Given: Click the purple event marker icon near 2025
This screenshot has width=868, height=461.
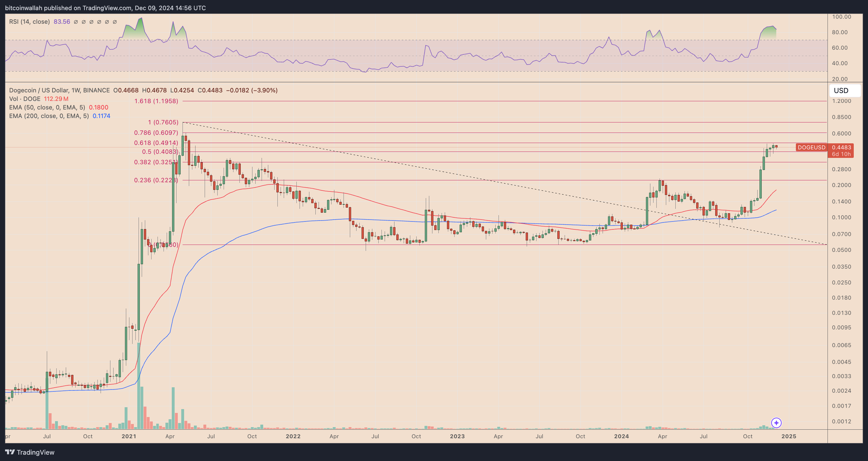Looking at the screenshot, I should [x=776, y=423].
